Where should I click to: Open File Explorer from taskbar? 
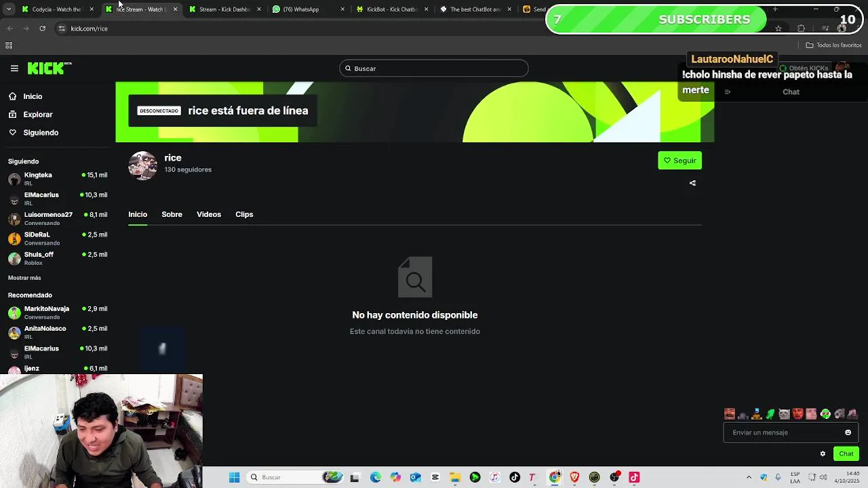(x=455, y=477)
